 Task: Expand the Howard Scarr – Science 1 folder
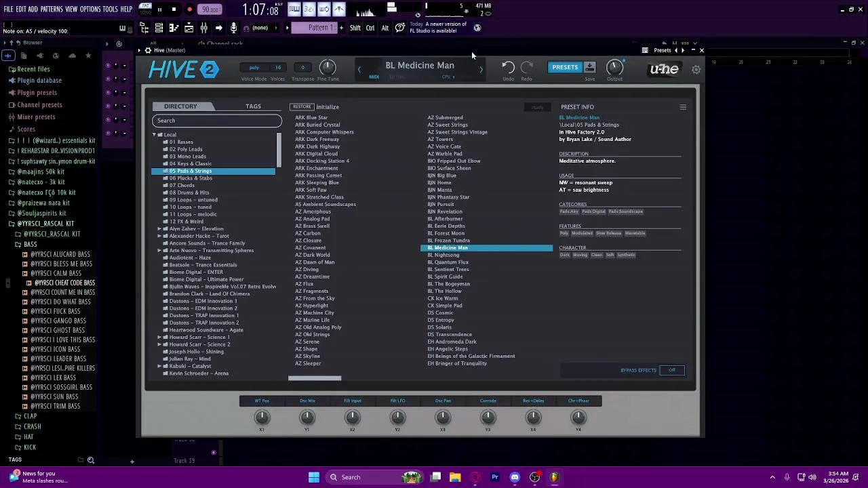(x=159, y=337)
